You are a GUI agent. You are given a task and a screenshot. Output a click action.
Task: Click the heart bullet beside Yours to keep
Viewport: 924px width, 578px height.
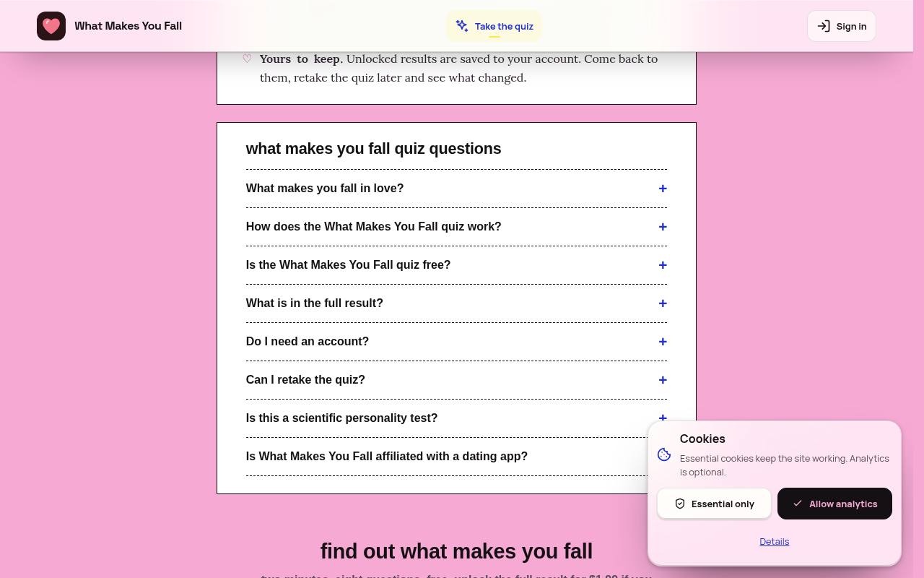247,59
